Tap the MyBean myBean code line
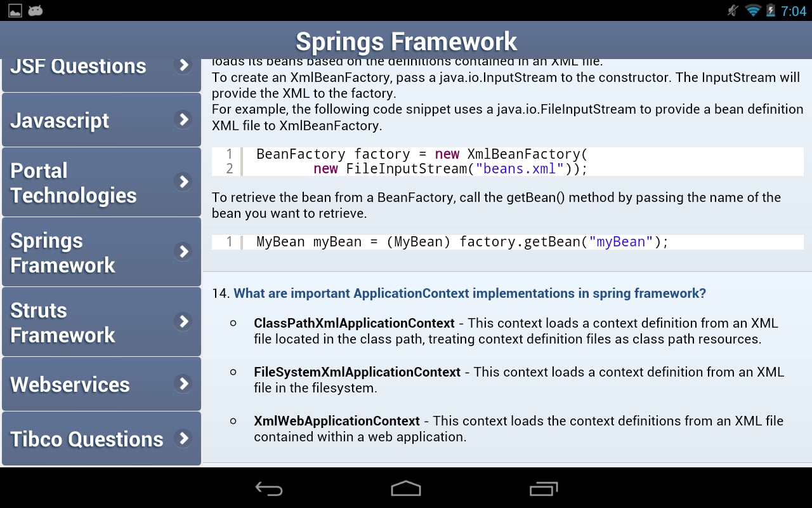812x508 pixels. pos(462,242)
